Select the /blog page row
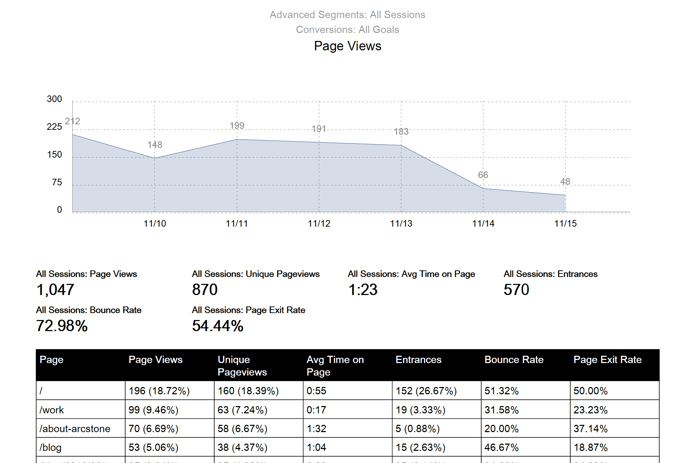 (51, 448)
